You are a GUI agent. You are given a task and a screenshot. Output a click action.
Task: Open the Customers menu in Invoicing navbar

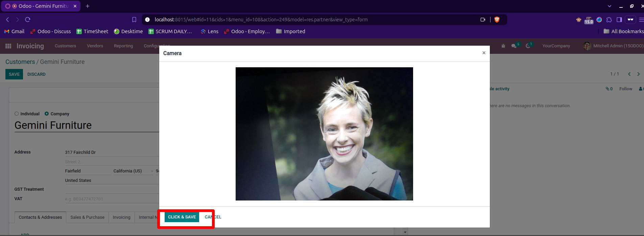65,46
